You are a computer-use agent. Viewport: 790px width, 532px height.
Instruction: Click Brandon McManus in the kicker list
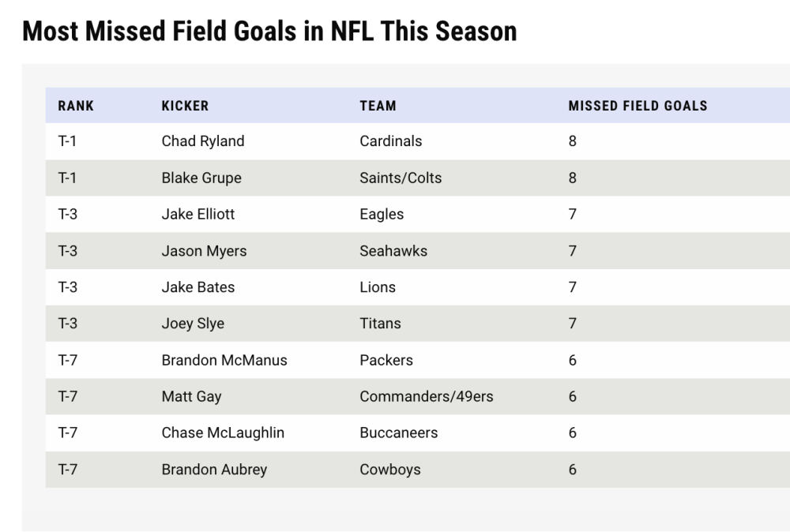pos(224,361)
